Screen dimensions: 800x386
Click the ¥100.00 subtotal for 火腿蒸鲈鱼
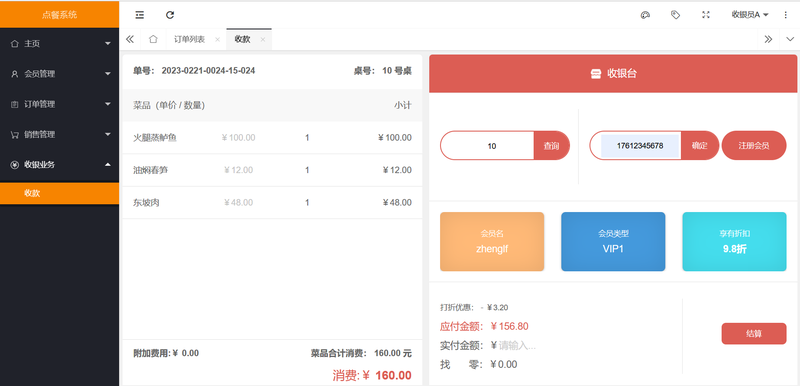pyautogui.click(x=394, y=138)
